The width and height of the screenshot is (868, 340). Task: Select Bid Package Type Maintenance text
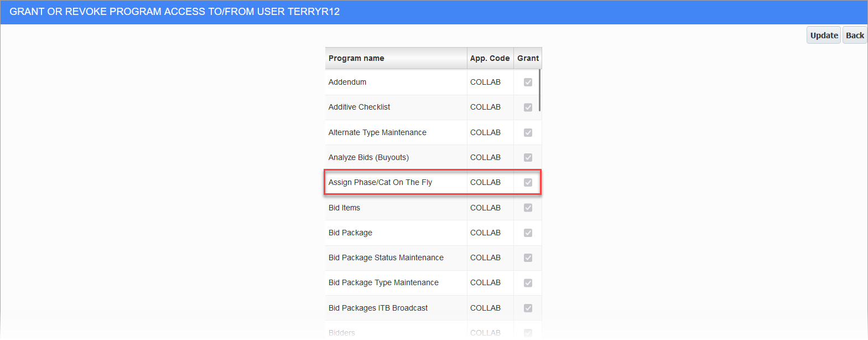pyautogui.click(x=383, y=282)
